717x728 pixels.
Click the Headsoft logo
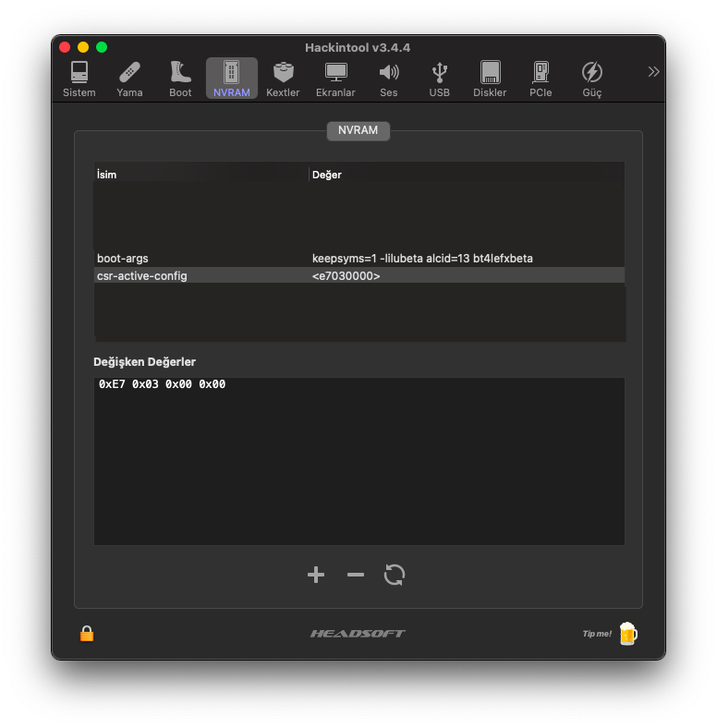(x=358, y=633)
